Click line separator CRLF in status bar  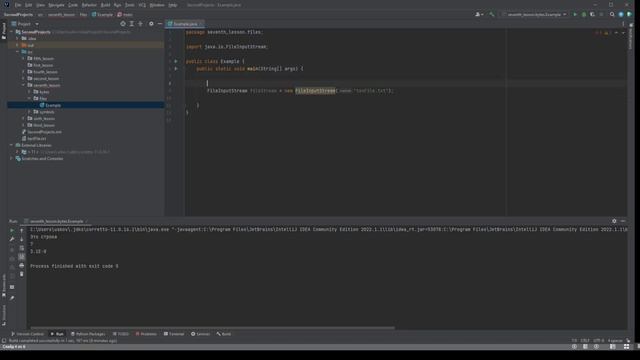click(x=585, y=340)
